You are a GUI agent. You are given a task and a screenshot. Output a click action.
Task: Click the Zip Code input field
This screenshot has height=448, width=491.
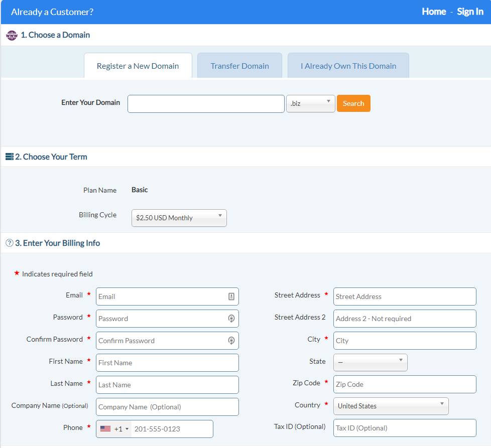point(405,384)
